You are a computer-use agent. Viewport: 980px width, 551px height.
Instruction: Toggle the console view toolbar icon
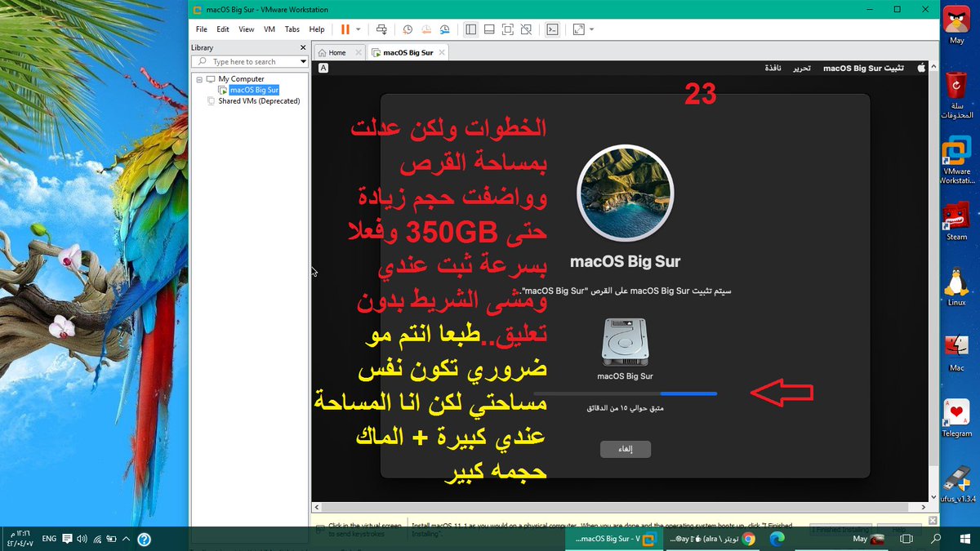pyautogui.click(x=553, y=29)
